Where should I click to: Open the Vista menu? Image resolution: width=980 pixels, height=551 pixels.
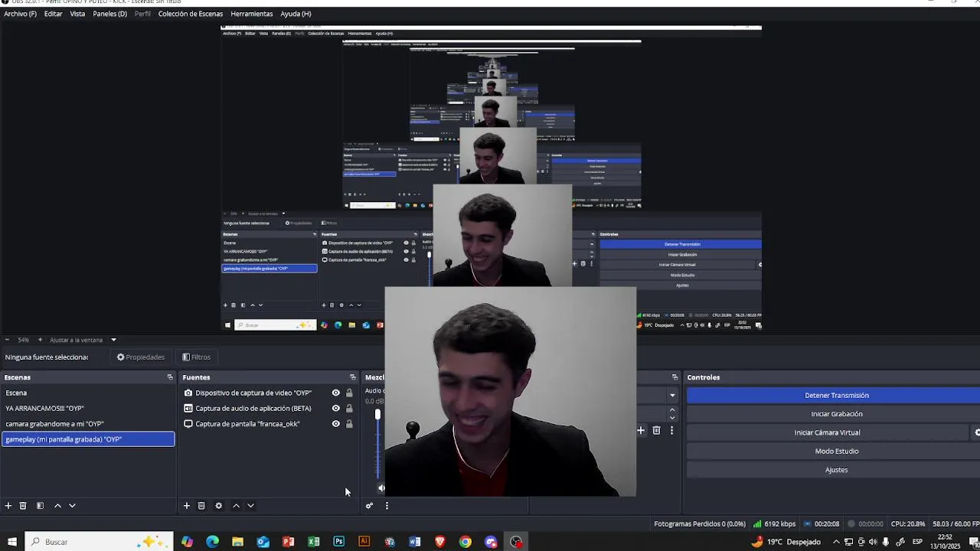click(77, 14)
